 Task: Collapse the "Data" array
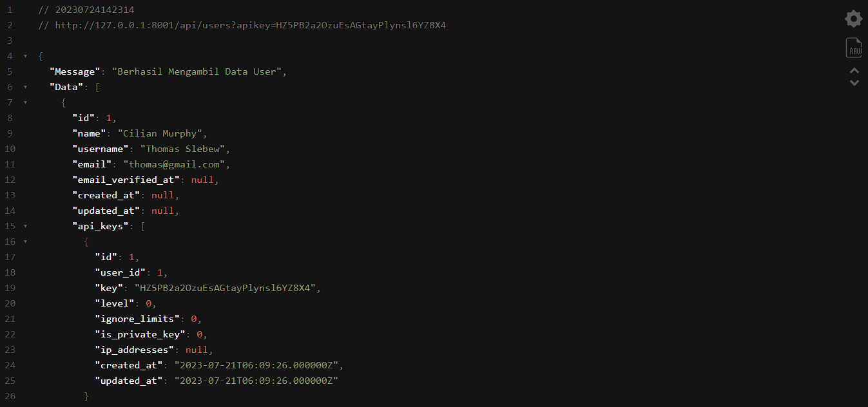click(x=26, y=87)
